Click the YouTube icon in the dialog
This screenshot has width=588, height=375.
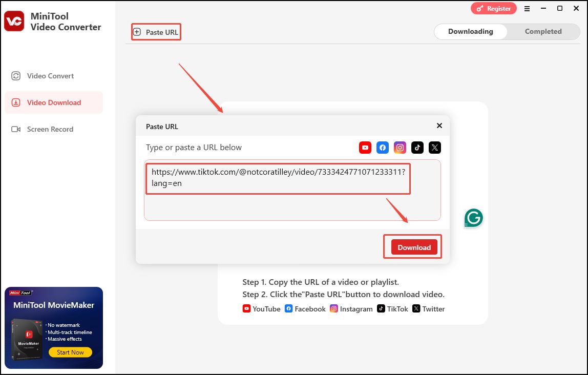pos(365,148)
